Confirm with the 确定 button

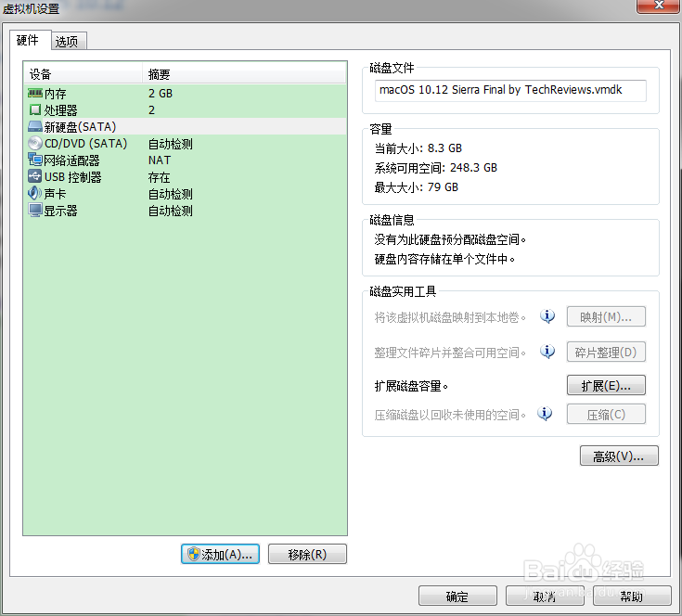457,596
